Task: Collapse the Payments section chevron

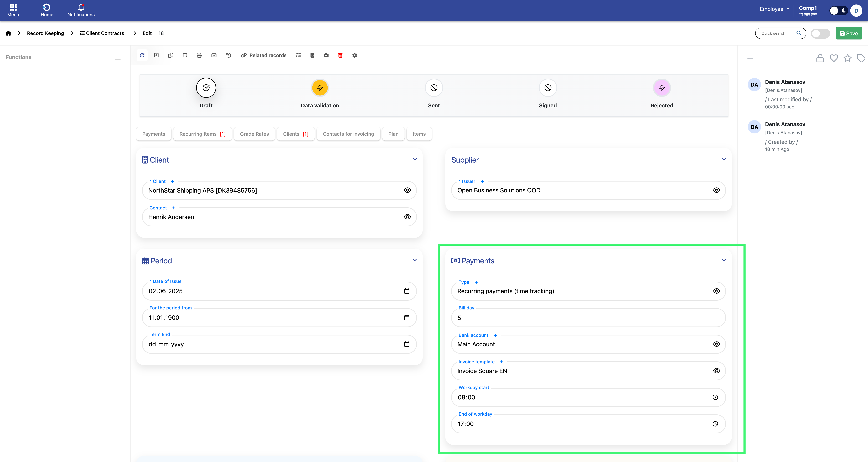Action: click(724, 260)
